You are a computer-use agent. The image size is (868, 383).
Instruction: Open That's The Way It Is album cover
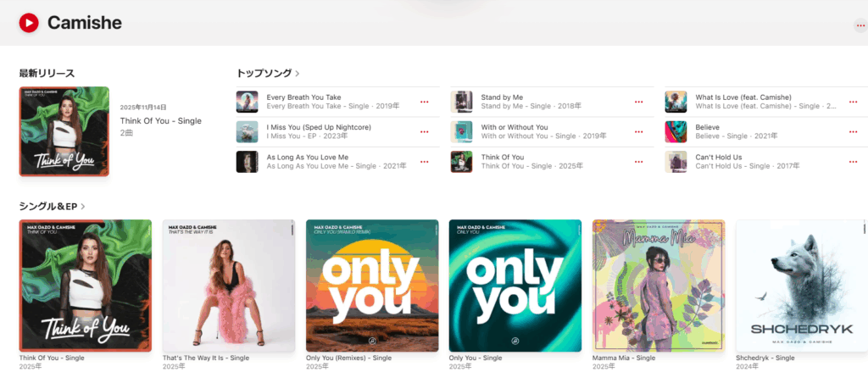point(229,286)
